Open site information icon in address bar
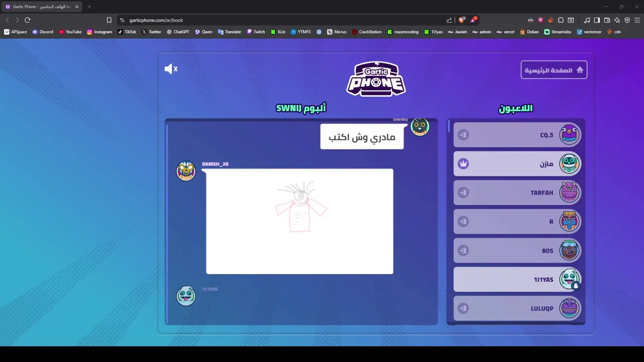 pyautogui.click(x=122, y=20)
